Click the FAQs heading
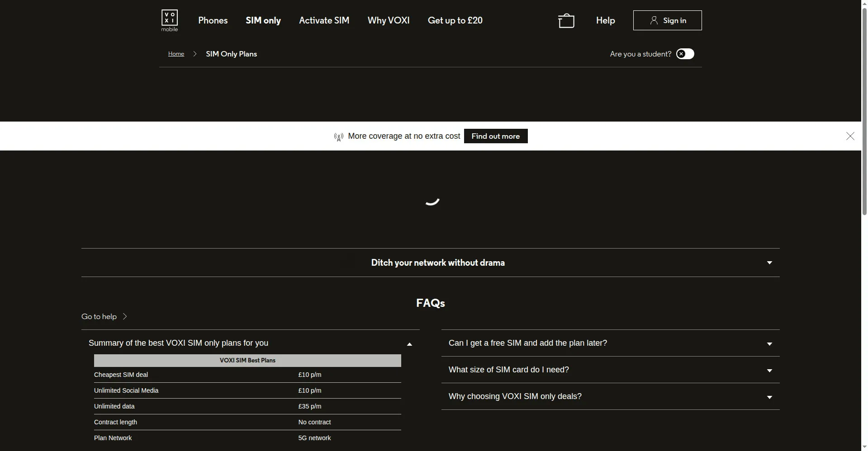This screenshot has height=451, width=868. click(430, 303)
